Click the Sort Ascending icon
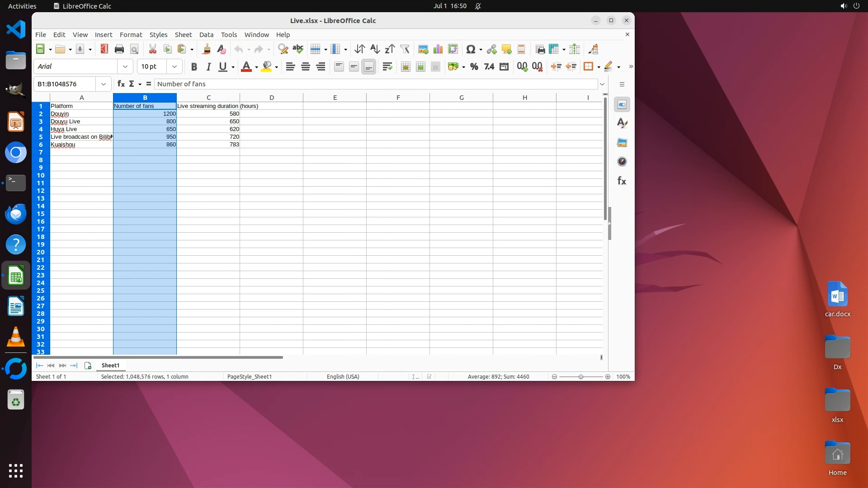Image resolution: width=868 pixels, height=488 pixels. 375,49
